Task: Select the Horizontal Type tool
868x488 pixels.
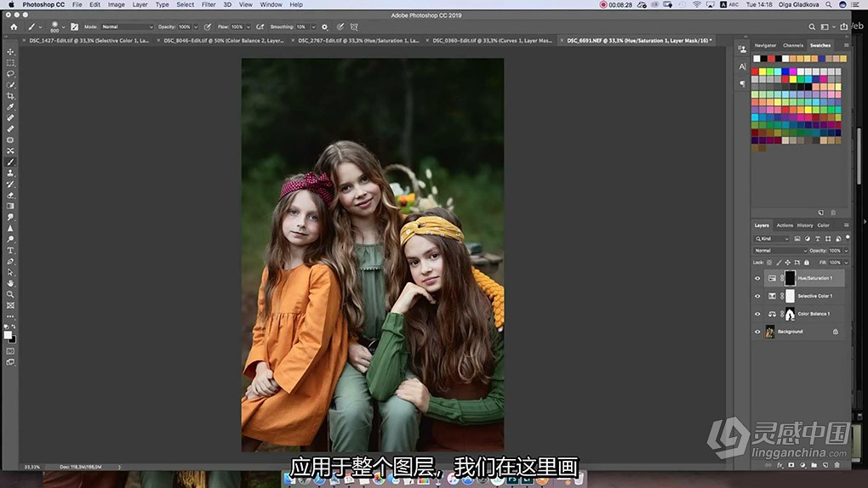Action: 10,251
